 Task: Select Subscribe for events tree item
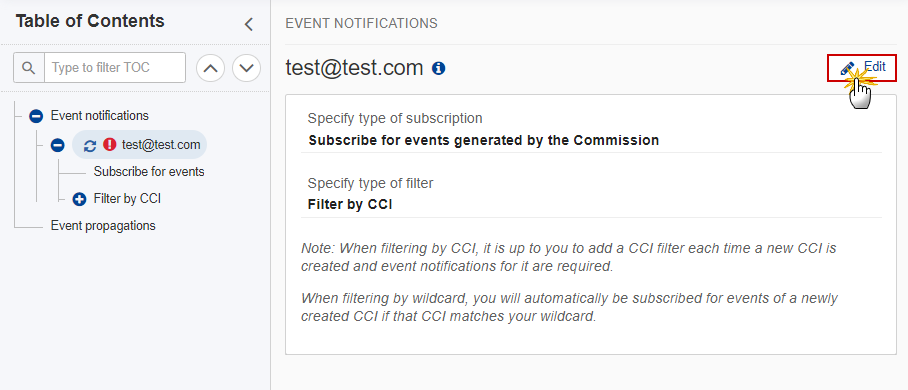(x=149, y=172)
